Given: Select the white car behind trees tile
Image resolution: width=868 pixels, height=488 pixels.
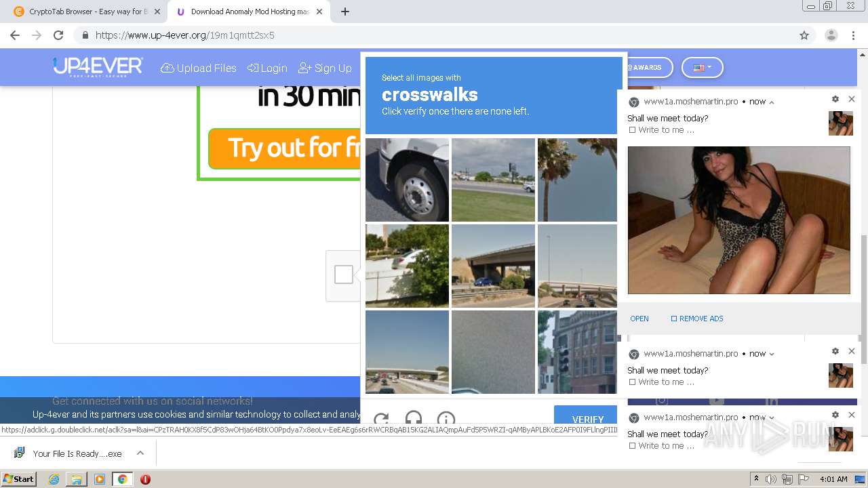Looking at the screenshot, I should (x=407, y=266).
